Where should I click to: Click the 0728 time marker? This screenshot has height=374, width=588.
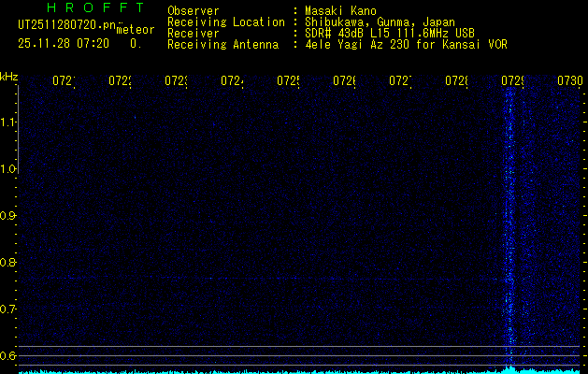(x=456, y=80)
